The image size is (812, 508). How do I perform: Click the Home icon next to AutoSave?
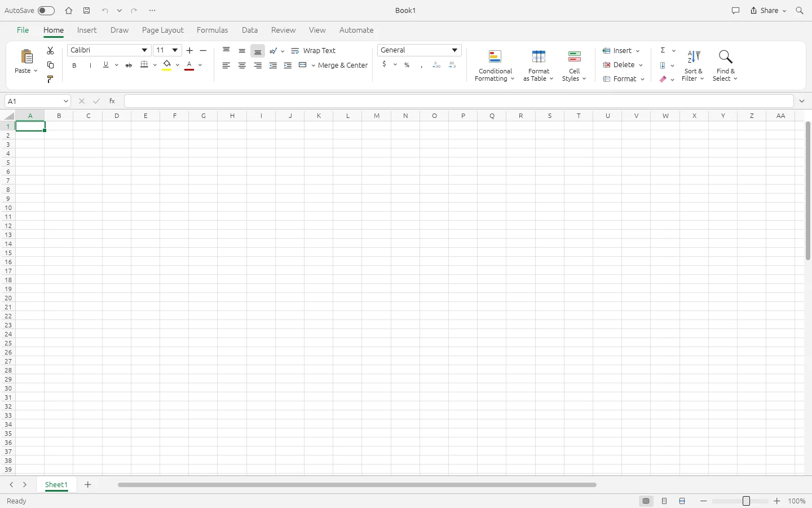tap(69, 11)
